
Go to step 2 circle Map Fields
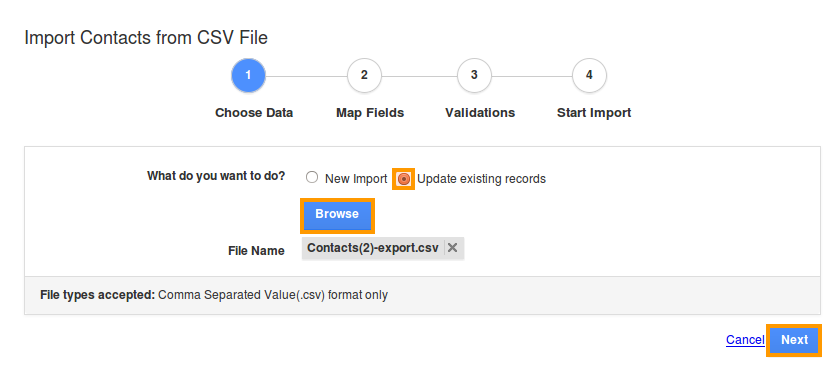[364, 75]
